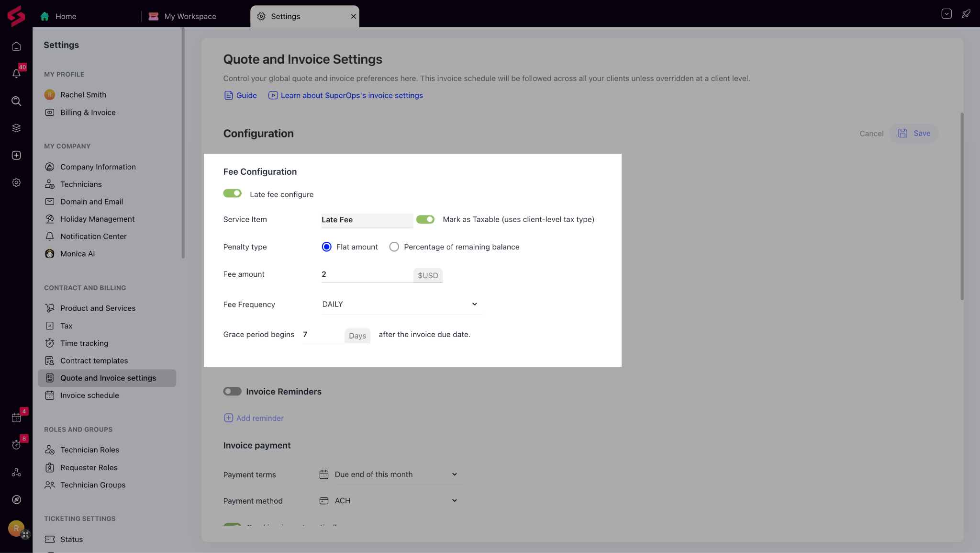
Task: Toggle Mark as Taxable switch
Action: click(425, 219)
